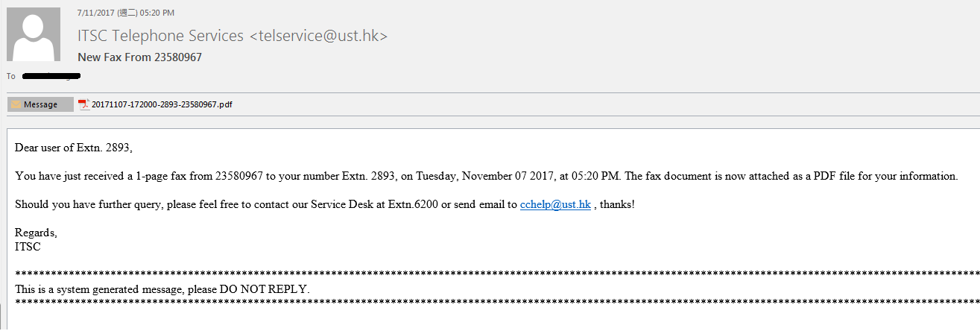
Task: Click the envelope icon on the Message tab
Action: [x=16, y=104]
